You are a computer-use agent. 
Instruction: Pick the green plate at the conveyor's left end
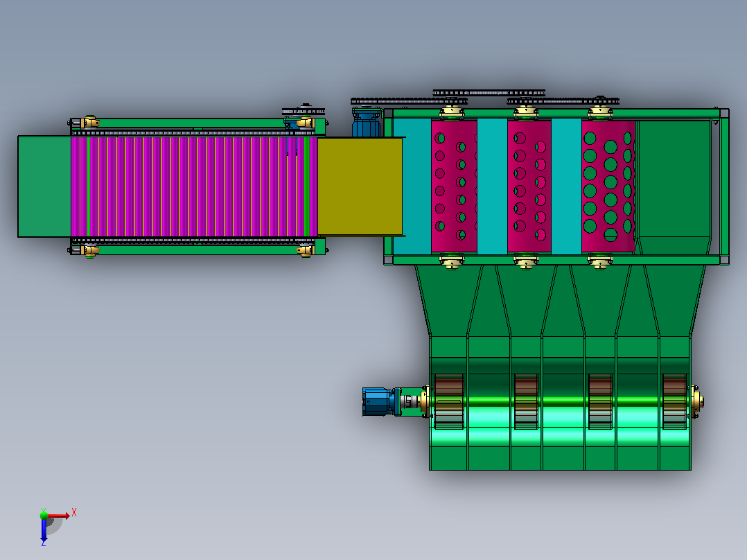click(44, 186)
